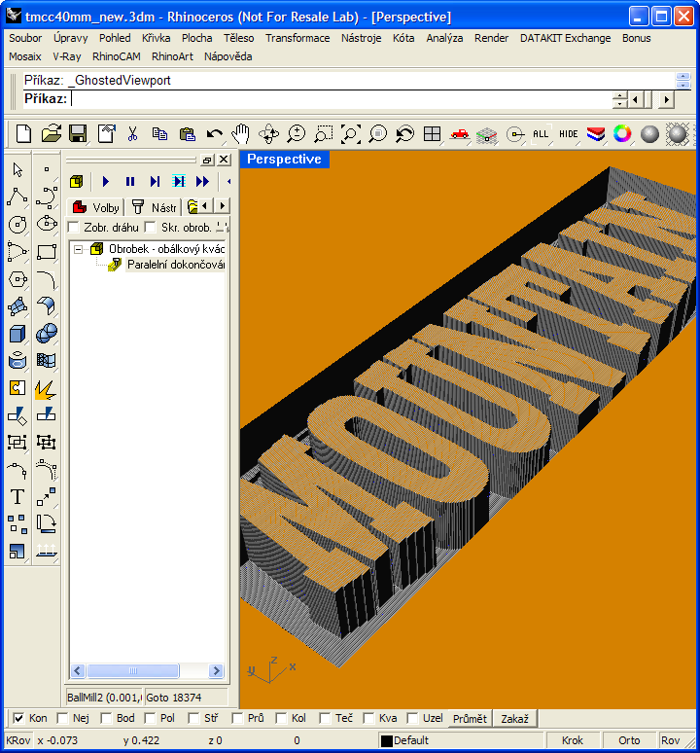
Task: Collapse the Obrobek tree node
Action: click(x=78, y=249)
